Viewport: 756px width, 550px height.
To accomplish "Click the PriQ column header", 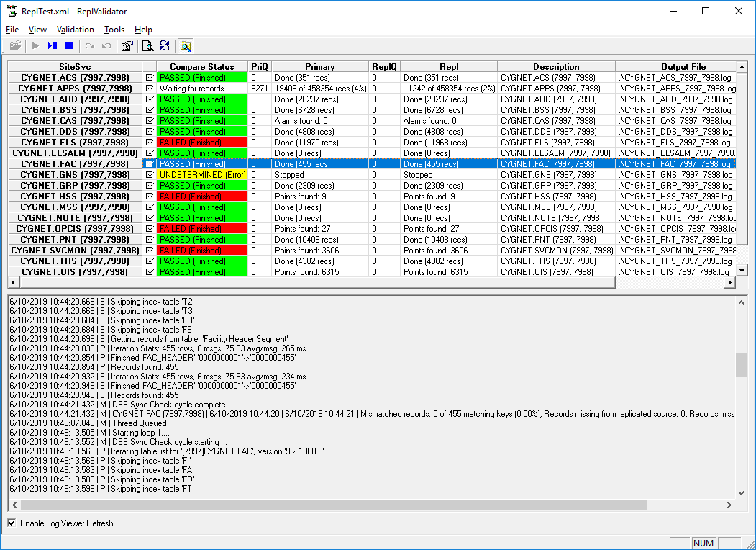I will coord(260,66).
